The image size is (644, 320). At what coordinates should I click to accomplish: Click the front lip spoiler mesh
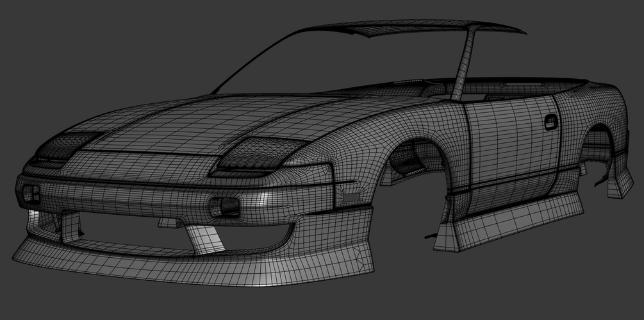tap(193, 263)
